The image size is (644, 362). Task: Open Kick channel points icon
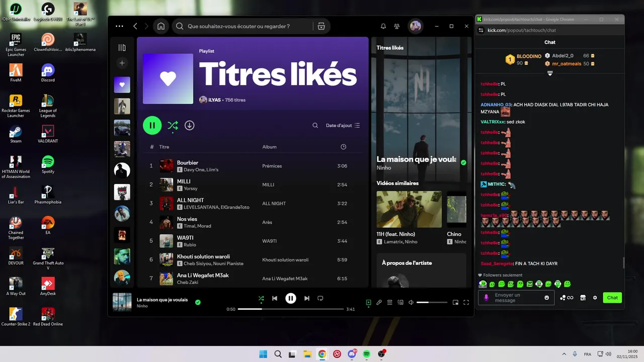(563, 298)
